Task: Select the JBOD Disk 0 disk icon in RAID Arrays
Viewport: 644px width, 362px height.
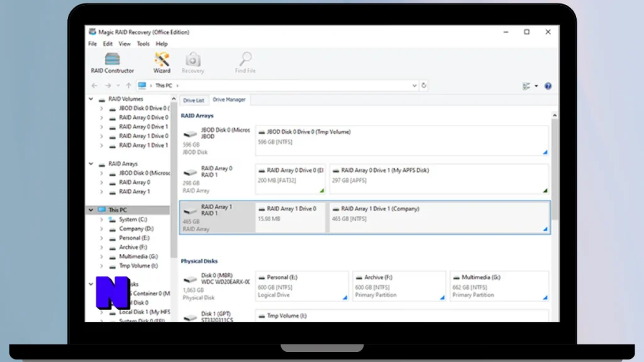Action: [190, 133]
